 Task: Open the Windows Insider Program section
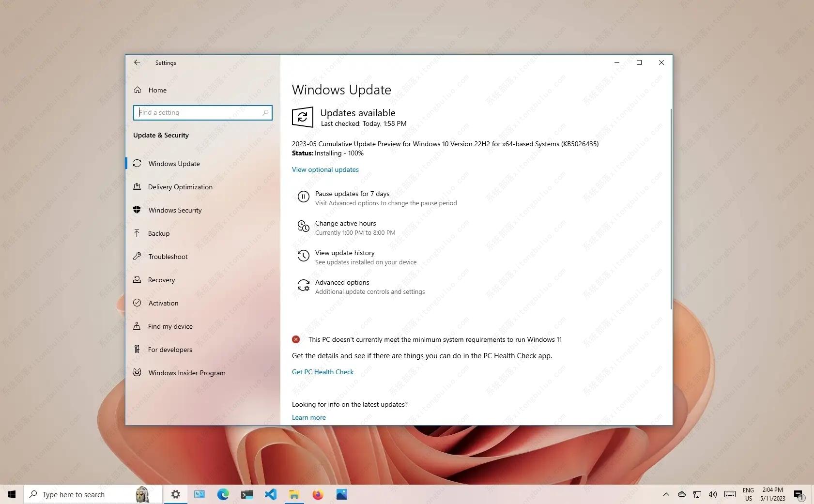coord(187,373)
